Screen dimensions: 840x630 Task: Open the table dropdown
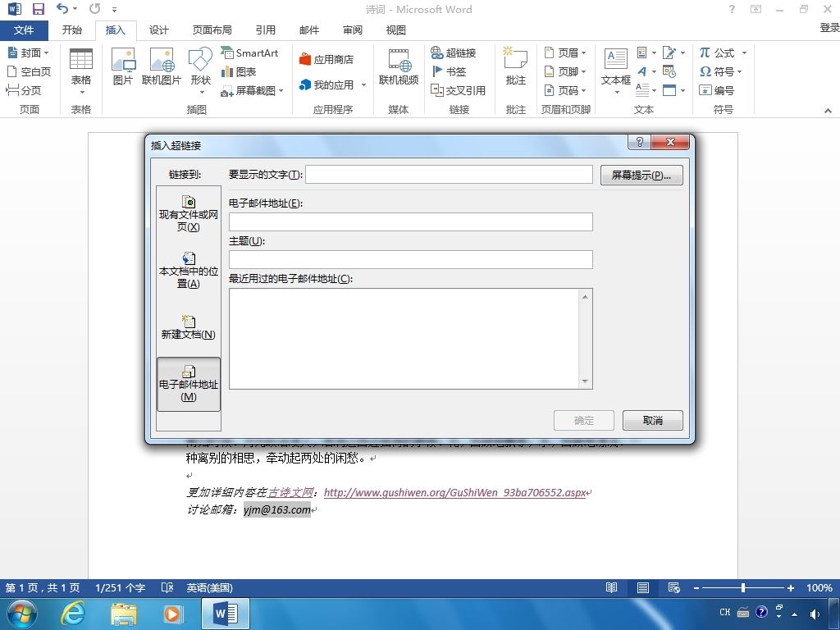pos(81,71)
